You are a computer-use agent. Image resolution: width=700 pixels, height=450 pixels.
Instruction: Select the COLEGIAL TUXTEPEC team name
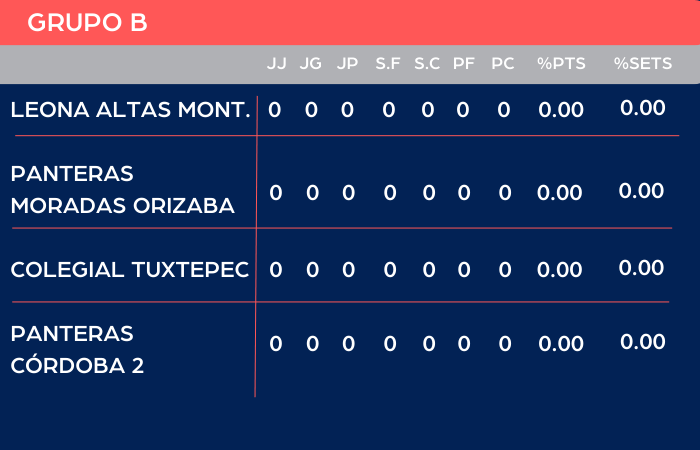click(130, 270)
